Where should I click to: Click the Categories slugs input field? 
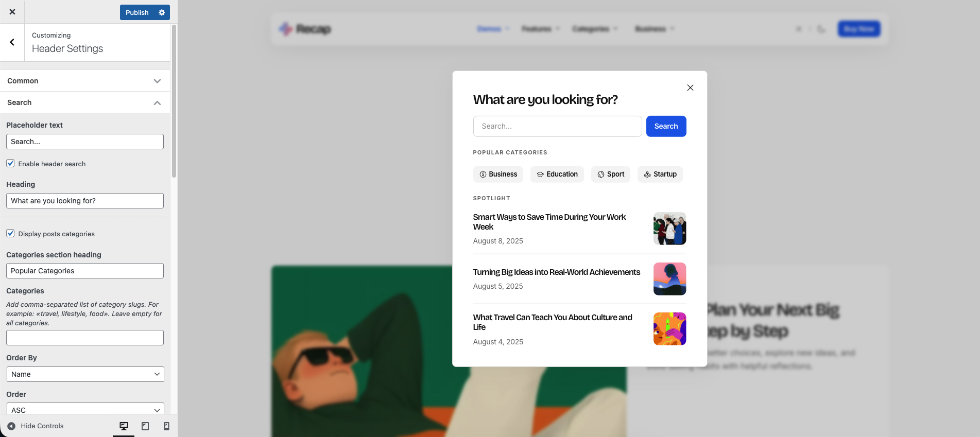coord(85,338)
